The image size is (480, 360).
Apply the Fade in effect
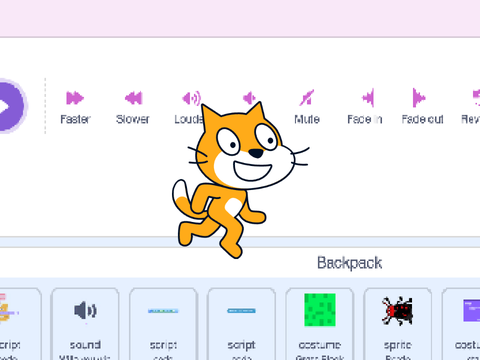pyautogui.click(x=365, y=107)
